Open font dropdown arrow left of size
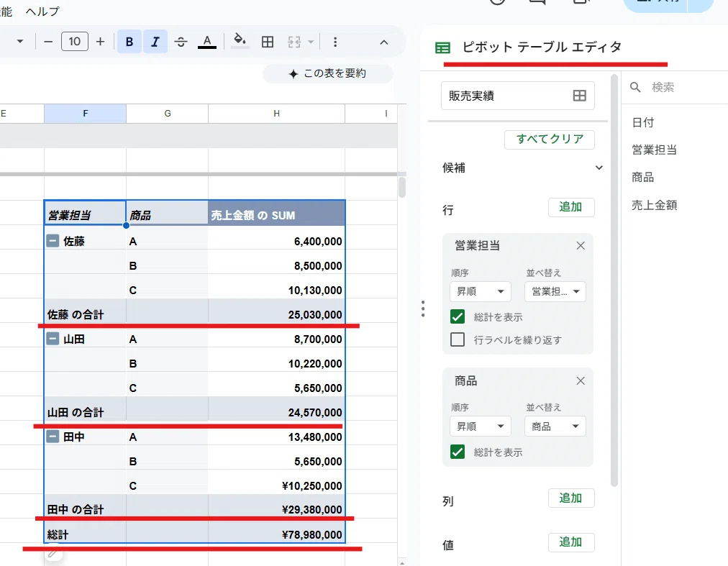 pyautogui.click(x=20, y=42)
